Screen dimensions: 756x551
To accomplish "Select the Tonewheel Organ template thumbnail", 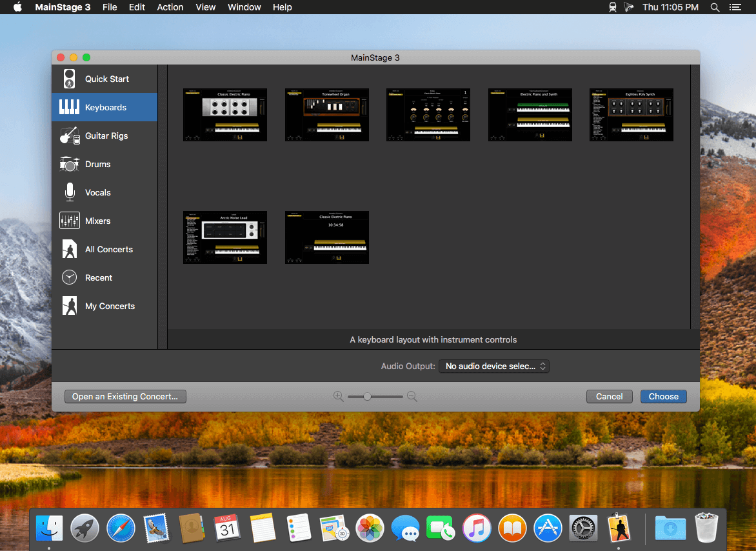I will tap(327, 115).
